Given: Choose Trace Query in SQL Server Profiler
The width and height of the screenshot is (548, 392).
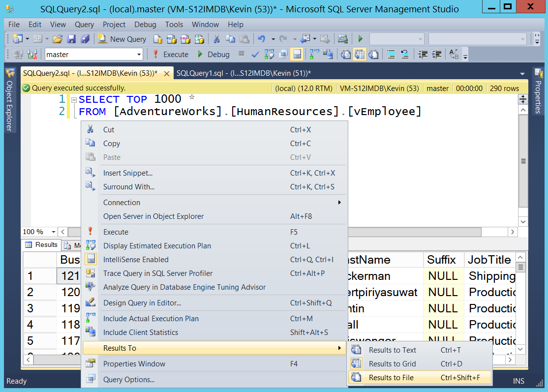Looking at the screenshot, I should coord(214,273).
